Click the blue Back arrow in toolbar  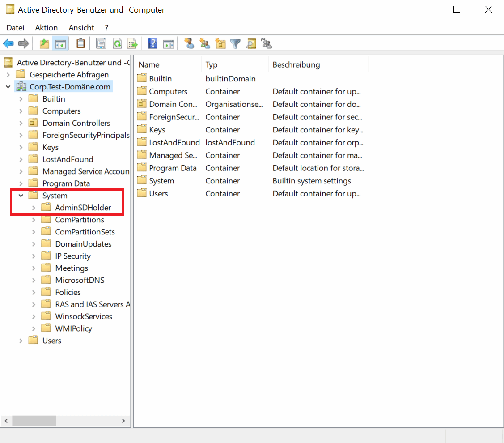tap(8, 43)
